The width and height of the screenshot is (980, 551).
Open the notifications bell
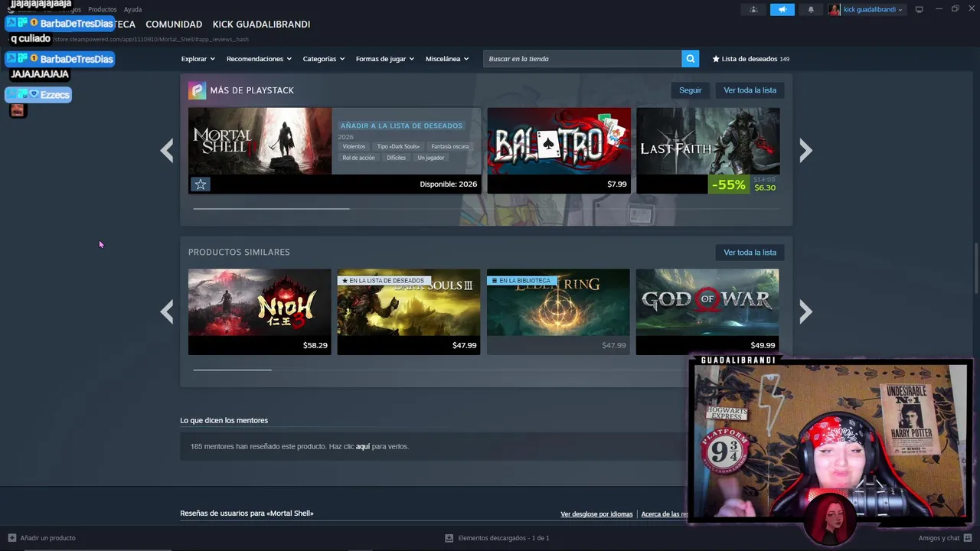811,10
